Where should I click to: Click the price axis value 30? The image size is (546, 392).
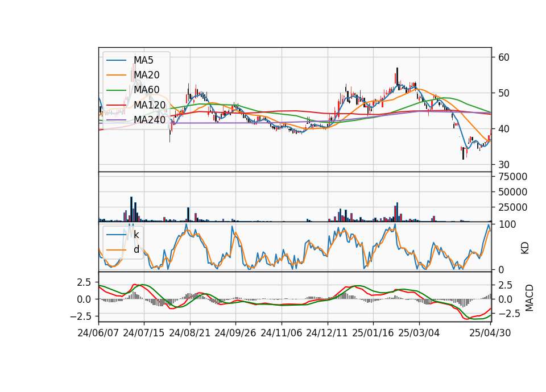[503, 165]
